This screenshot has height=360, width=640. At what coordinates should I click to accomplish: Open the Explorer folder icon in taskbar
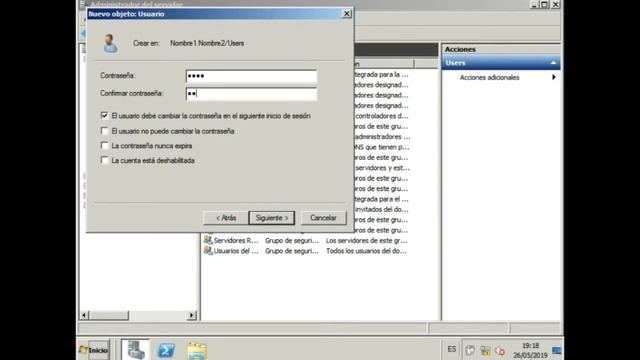click(197, 351)
